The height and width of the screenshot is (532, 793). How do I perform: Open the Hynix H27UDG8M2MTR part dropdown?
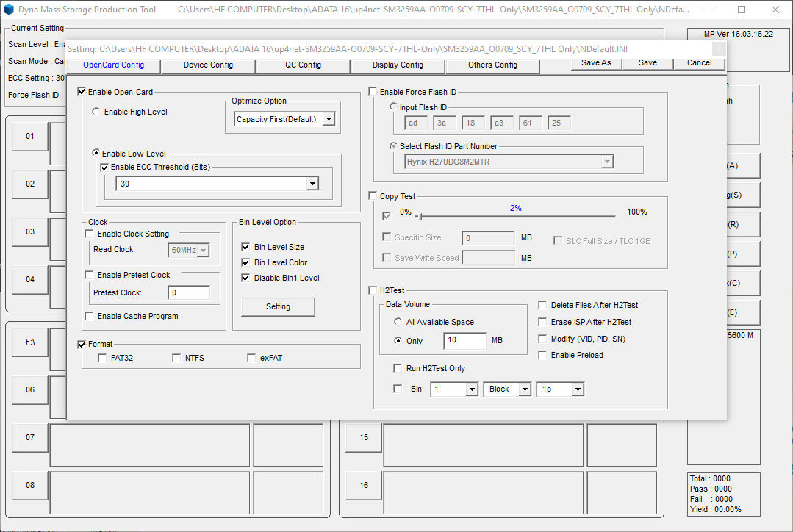tap(607, 162)
